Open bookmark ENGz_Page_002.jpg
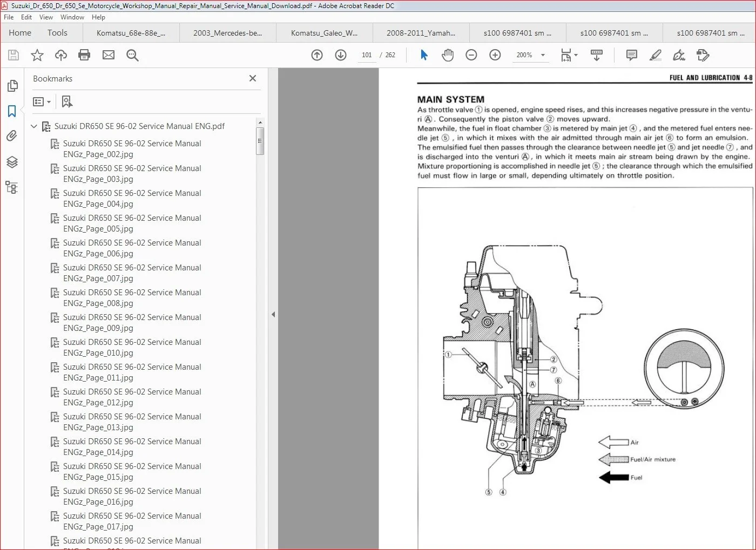Screen dimensions: 756x550 (132, 149)
